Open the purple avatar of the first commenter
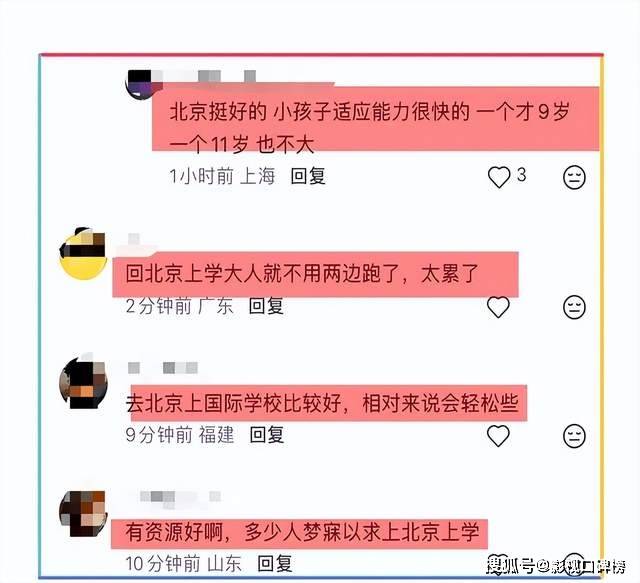 click(144, 85)
